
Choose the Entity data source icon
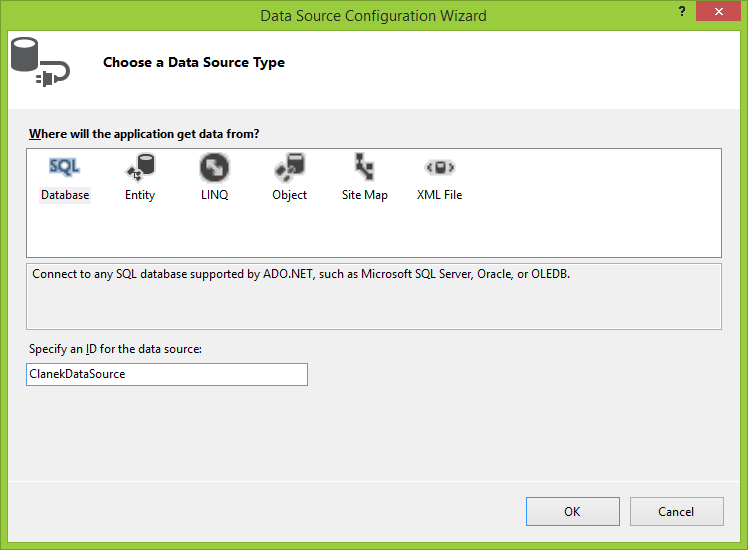point(140,167)
